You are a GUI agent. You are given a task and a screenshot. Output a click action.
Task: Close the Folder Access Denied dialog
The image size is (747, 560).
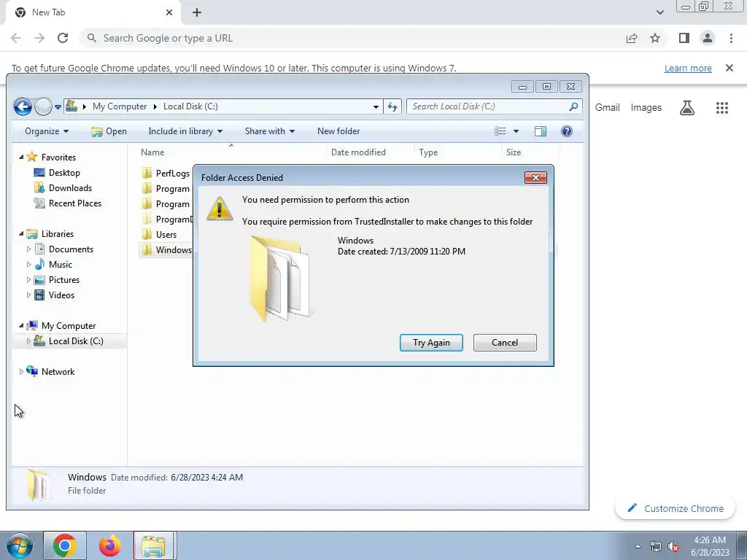tap(535, 178)
